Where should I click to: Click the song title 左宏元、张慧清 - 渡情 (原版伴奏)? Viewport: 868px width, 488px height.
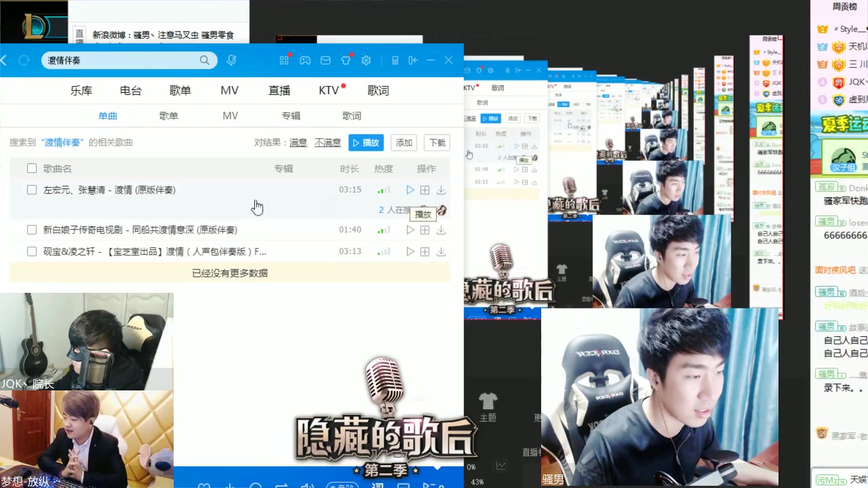coord(109,190)
